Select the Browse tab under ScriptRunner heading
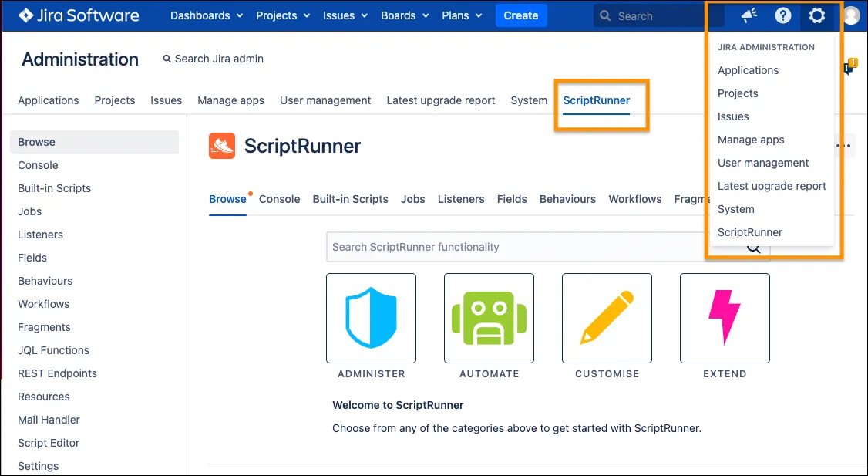Image resolution: width=868 pixels, height=476 pixels. coord(227,199)
